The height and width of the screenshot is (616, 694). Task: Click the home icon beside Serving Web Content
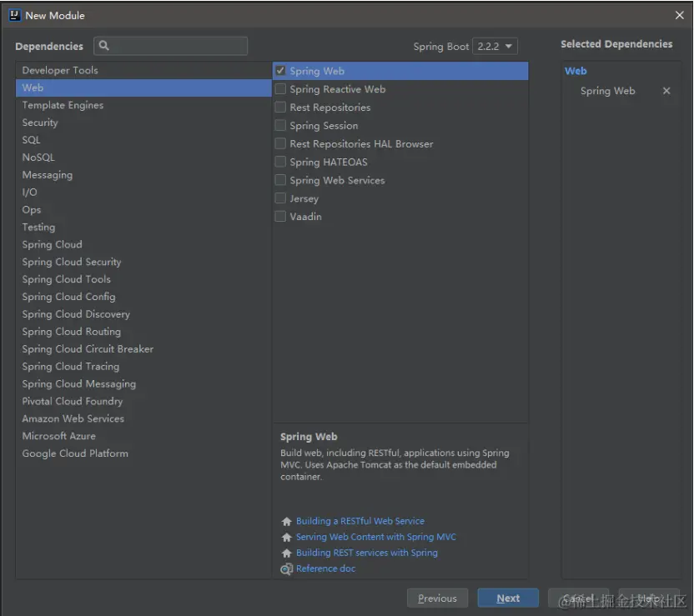tap(286, 538)
